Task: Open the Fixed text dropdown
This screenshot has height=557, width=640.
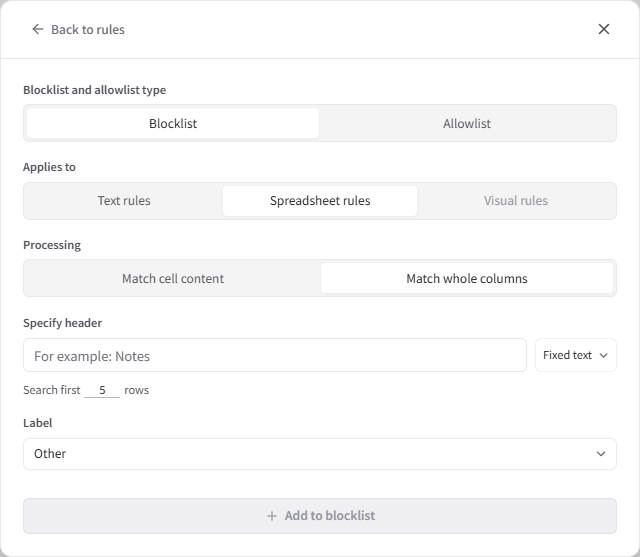Action: coord(576,355)
